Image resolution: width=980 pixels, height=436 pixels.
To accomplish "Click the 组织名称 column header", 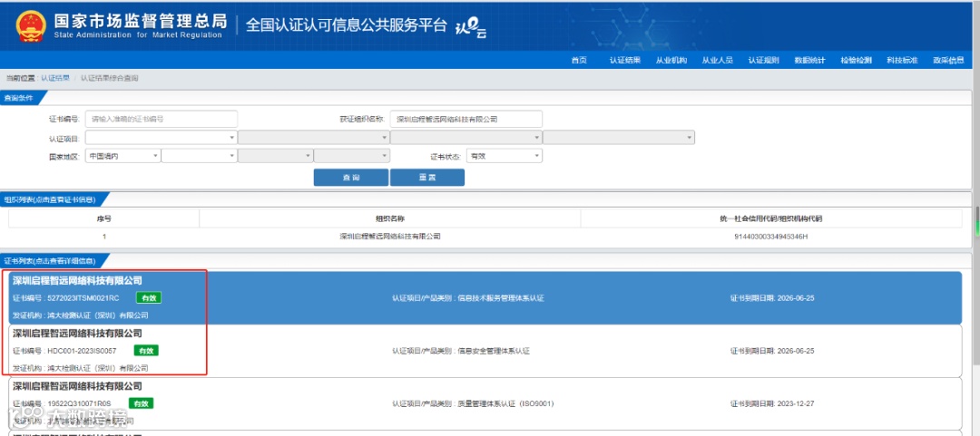I will [x=390, y=218].
